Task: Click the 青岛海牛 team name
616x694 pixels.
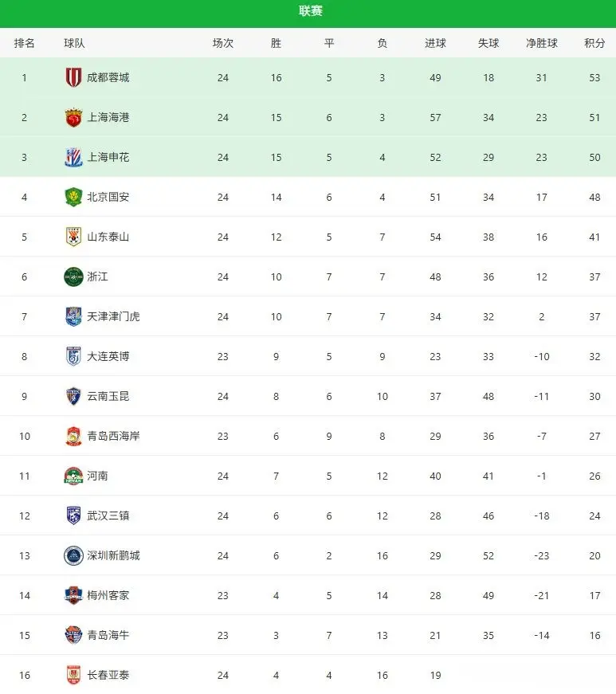Action: [108, 635]
